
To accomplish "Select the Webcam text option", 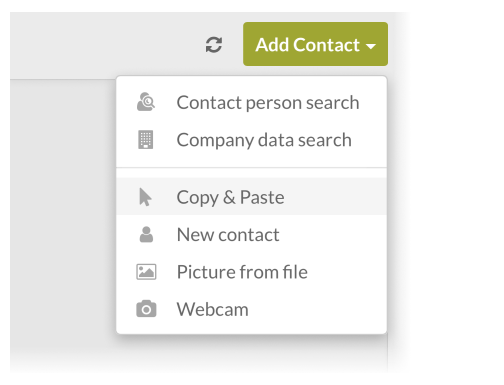I will [x=212, y=309].
